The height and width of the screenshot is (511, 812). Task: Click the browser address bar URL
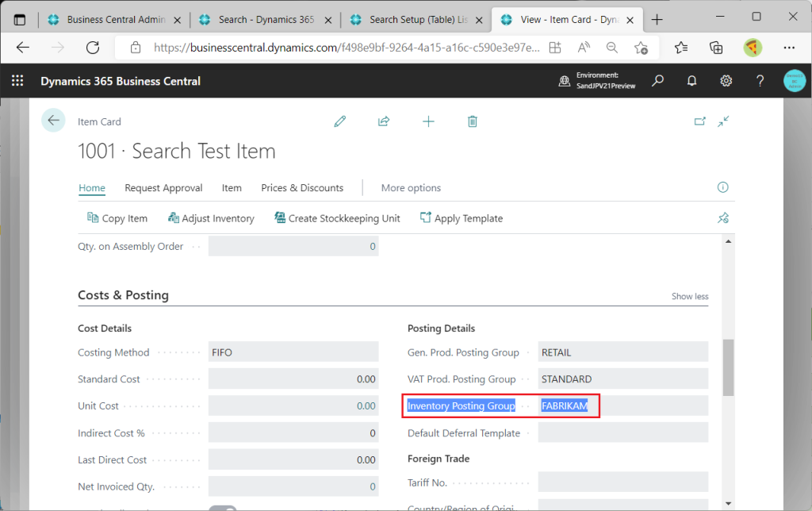[347, 48]
